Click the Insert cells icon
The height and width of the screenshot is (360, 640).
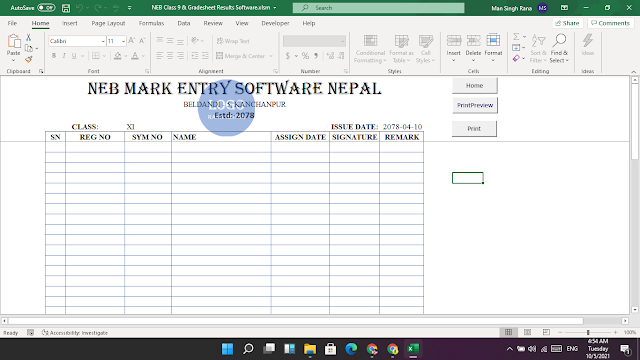[x=453, y=40]
